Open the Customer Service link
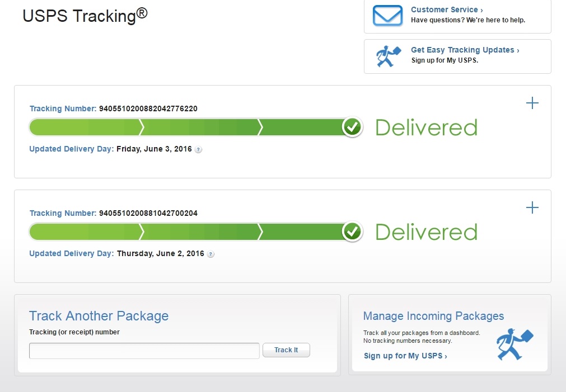This screenshot has height=392, width=566. click(446, 10)
